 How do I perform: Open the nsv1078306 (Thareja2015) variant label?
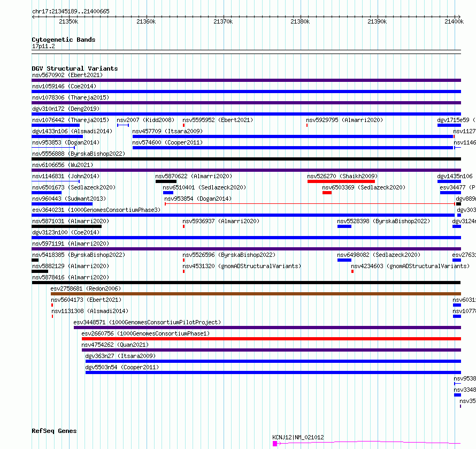[x=71, y=97]
